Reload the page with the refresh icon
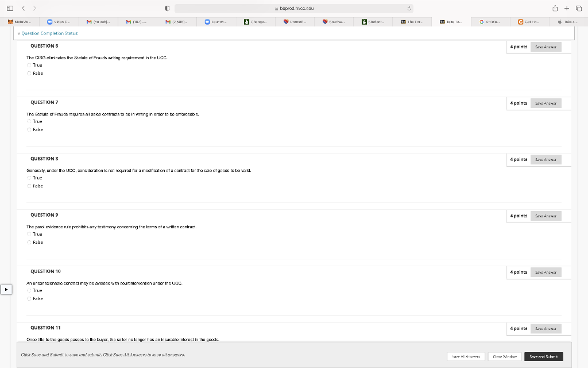Viewport: 588px width, 368px height. pyautogui.click(x=409, y=8)
